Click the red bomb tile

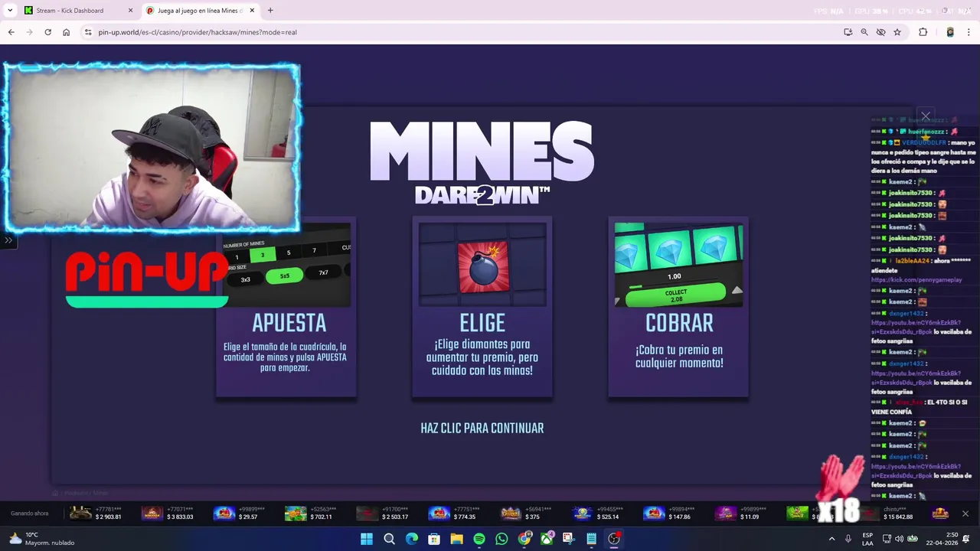[x=482, y=266]
